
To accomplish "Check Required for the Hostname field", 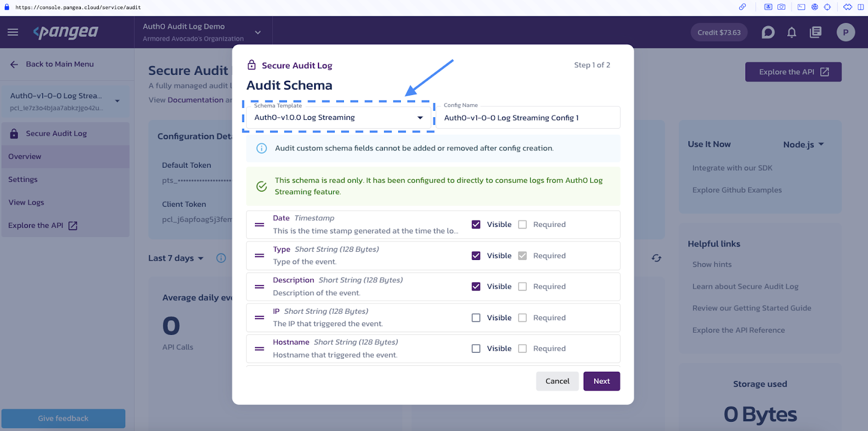I will pos(522,348).
